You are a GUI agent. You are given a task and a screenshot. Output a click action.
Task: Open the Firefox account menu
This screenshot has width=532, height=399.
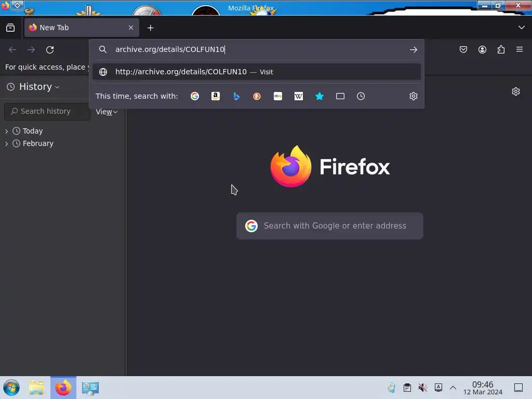pos(482,50)
